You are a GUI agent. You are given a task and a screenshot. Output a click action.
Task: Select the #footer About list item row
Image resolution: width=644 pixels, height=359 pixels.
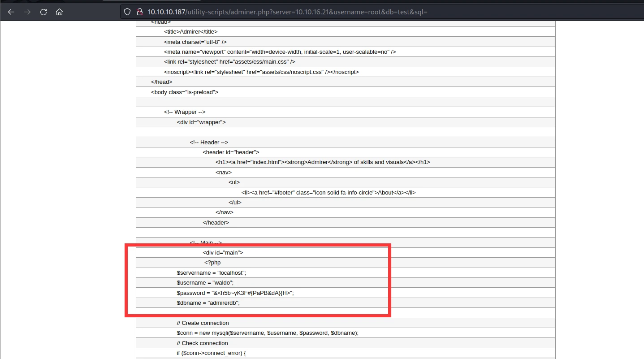(x=346, y=192)
